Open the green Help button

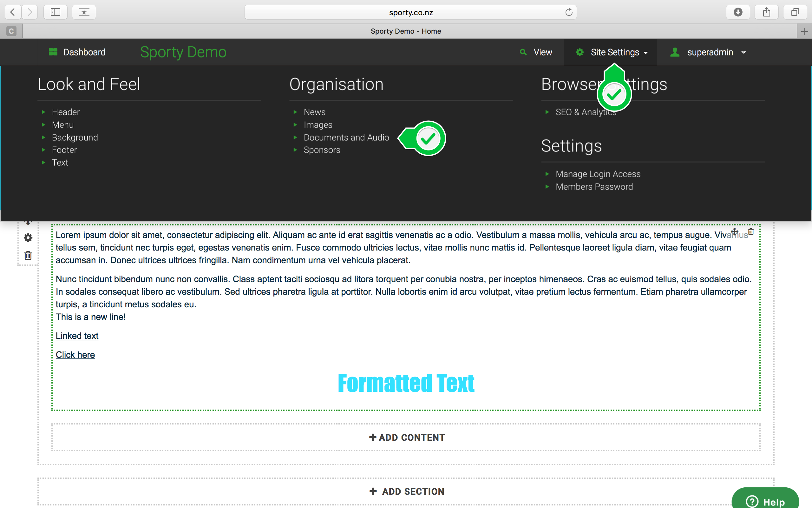click(765, 498)
